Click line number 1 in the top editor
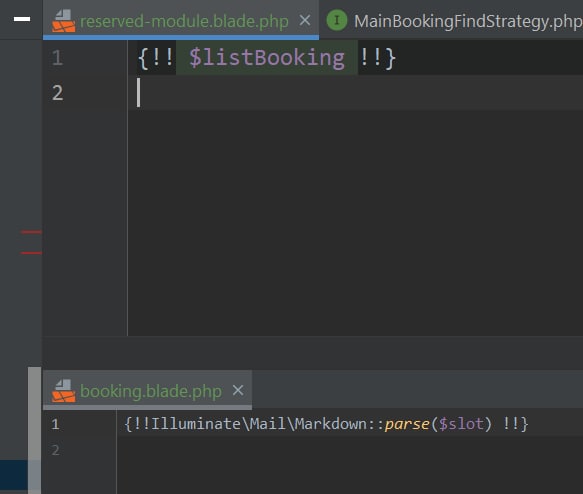The width and height of the screenshot is (583, 494). [57, 58]
